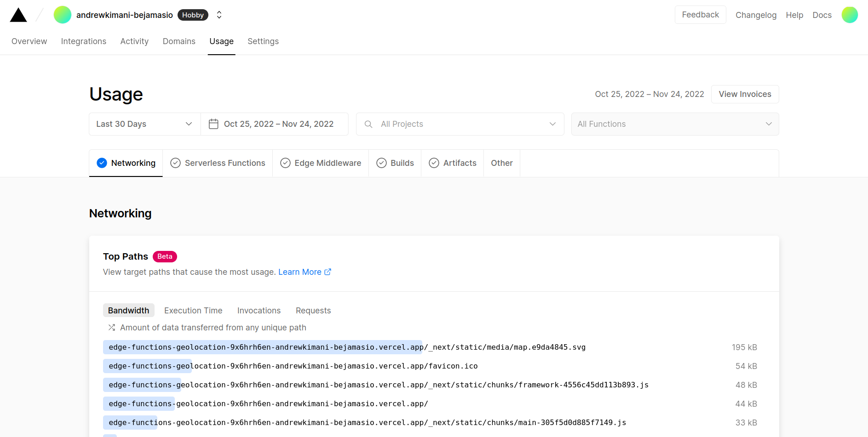Switch to Edge Middleware usage tab
The height and width of the screenshot is (437, 868).
tap(321, 163)
